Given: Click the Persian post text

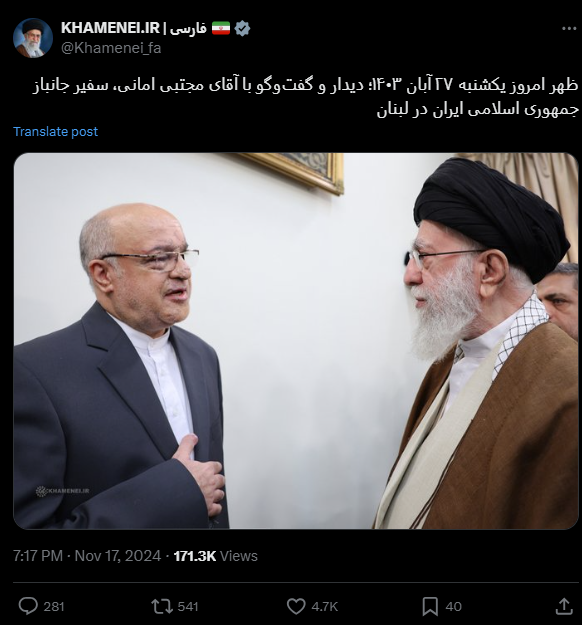Looking at the screenshot, I should (305, 97).
